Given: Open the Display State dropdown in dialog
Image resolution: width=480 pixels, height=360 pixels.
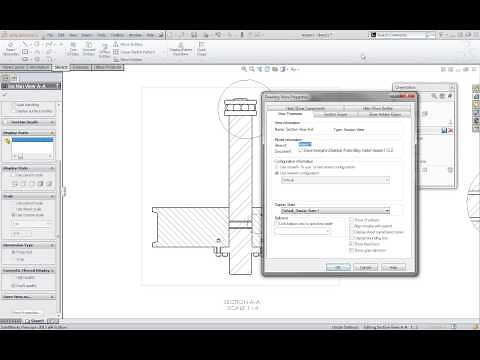Looking at the screenshot, I should (336, 211).
